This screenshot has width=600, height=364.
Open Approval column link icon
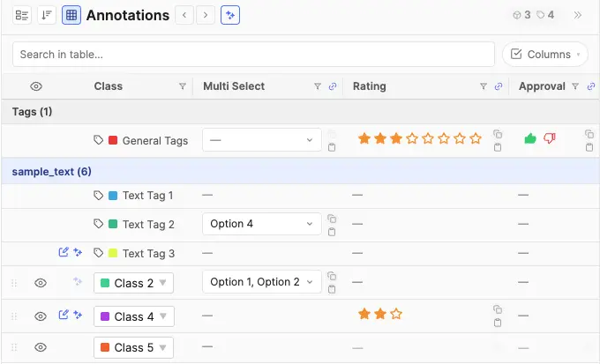click(x=591, y=86)
